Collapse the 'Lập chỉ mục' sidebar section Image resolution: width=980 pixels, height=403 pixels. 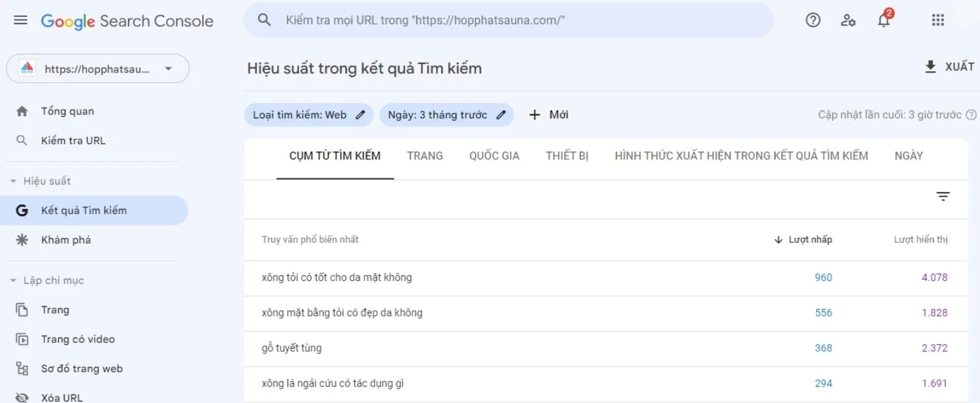tap(13, 280)
